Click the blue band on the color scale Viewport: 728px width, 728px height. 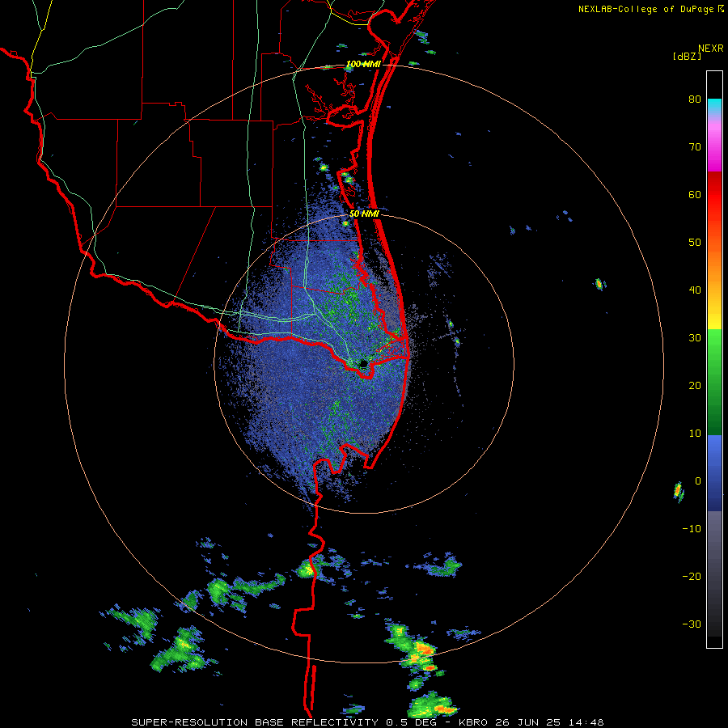[714, 473]
